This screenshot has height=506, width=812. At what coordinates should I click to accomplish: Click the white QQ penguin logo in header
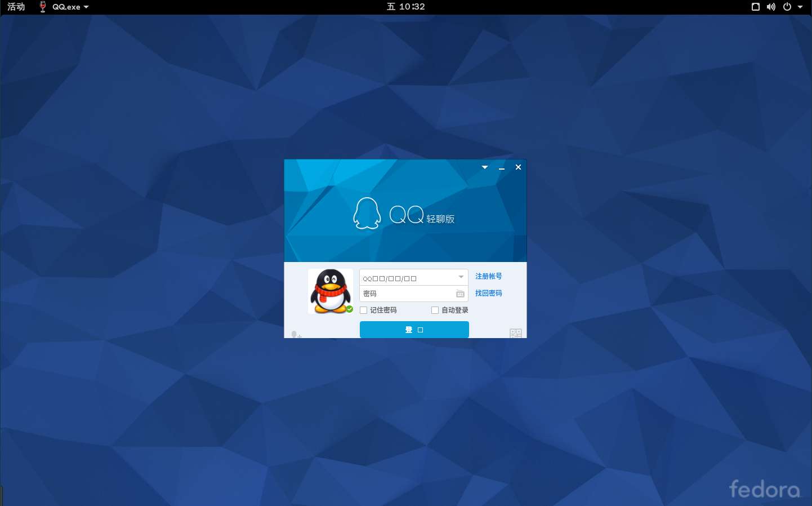(x=367, y=213)
